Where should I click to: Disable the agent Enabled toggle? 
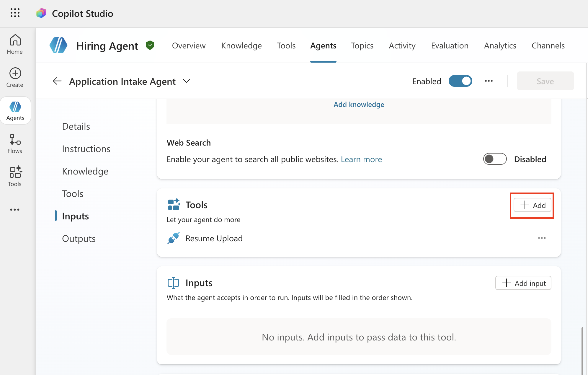pos(460,81)
